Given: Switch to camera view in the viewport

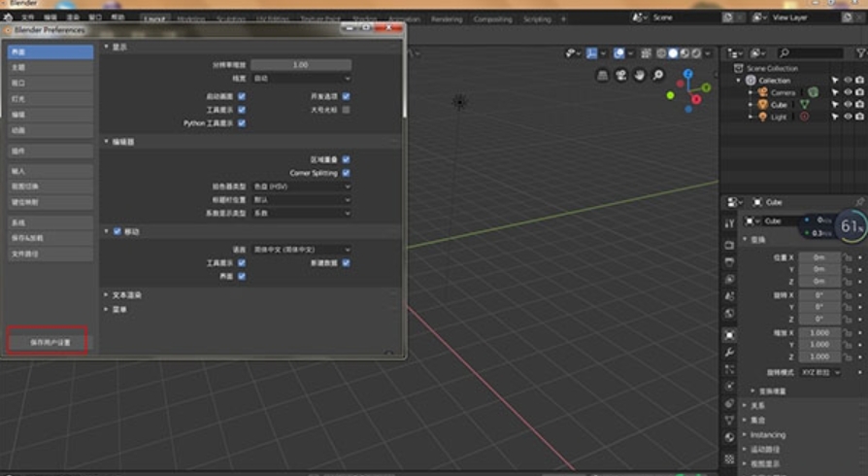Looking at the screenshot, I should [621, 75].
